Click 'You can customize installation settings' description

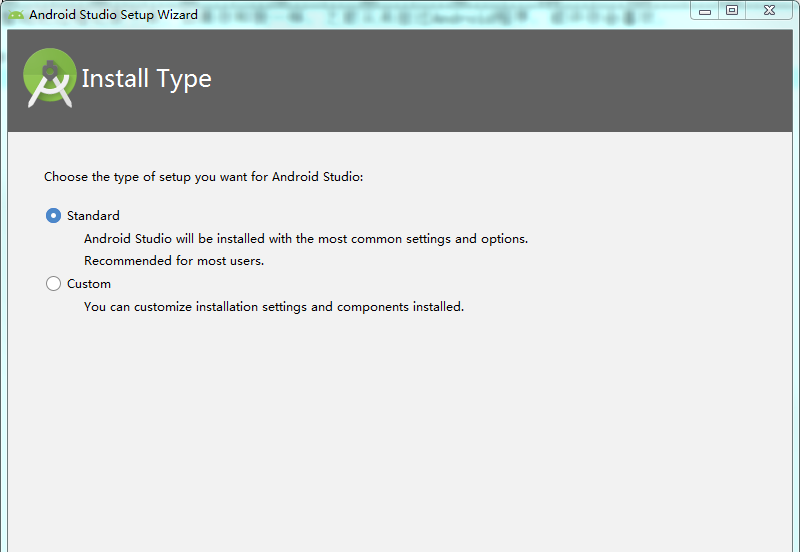(274, 307)
